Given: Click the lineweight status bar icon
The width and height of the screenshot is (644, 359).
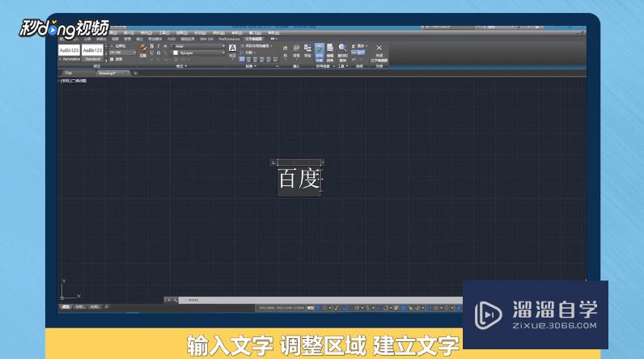Looking at the screenshot, I should click(x=396, y=308).
